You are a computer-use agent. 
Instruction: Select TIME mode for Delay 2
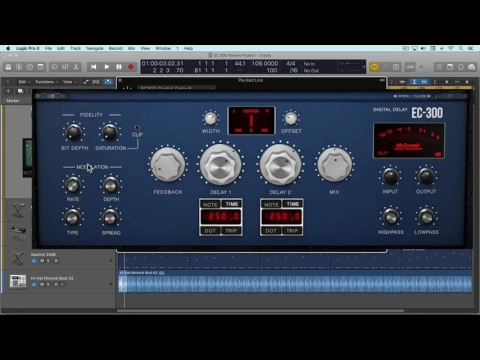coord(292,204)
